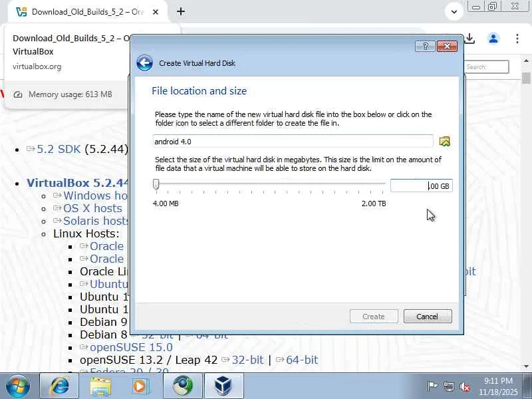532x399 pixels.
Task: Open the Windows Start menu orb
Action: point(18,386)
